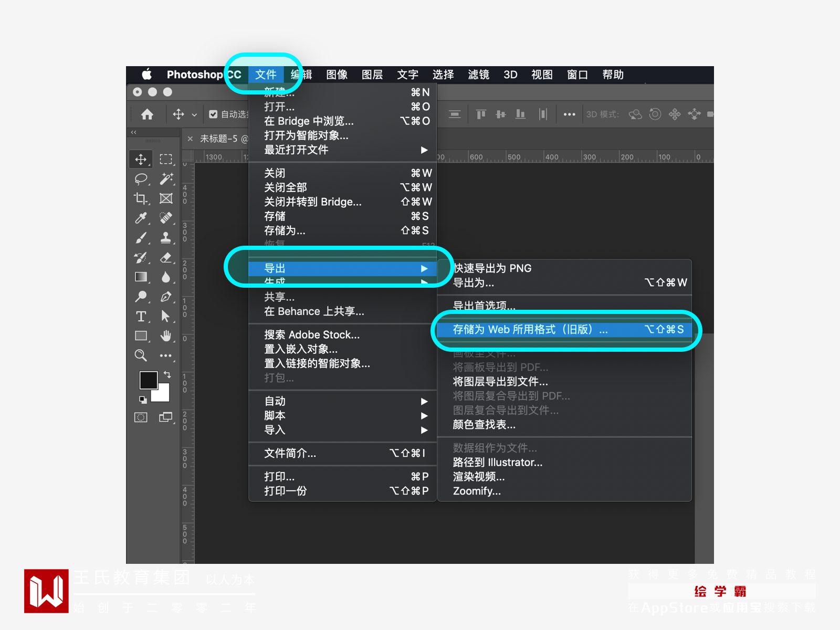The height and width of the screenshot is (630, 840).
Task: Expand the 最近打开文件 submenu
Action: tap(342, 150)
